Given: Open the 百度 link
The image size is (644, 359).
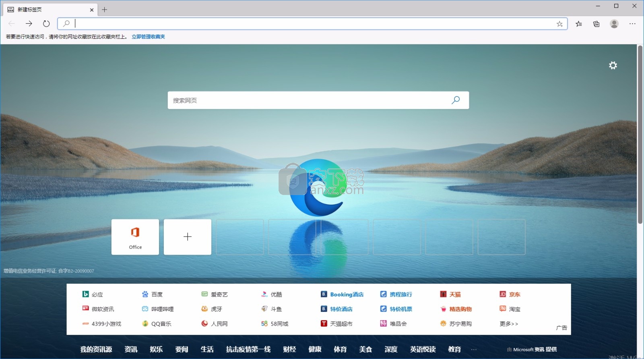Looking at the screenshot, I should [153, 295].
